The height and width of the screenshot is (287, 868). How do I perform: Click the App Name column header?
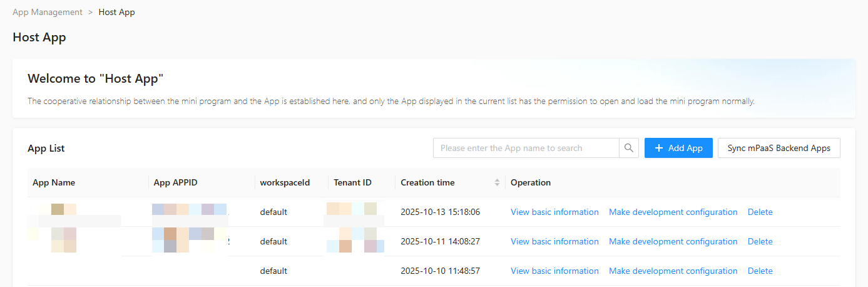[x=54, y=182]
